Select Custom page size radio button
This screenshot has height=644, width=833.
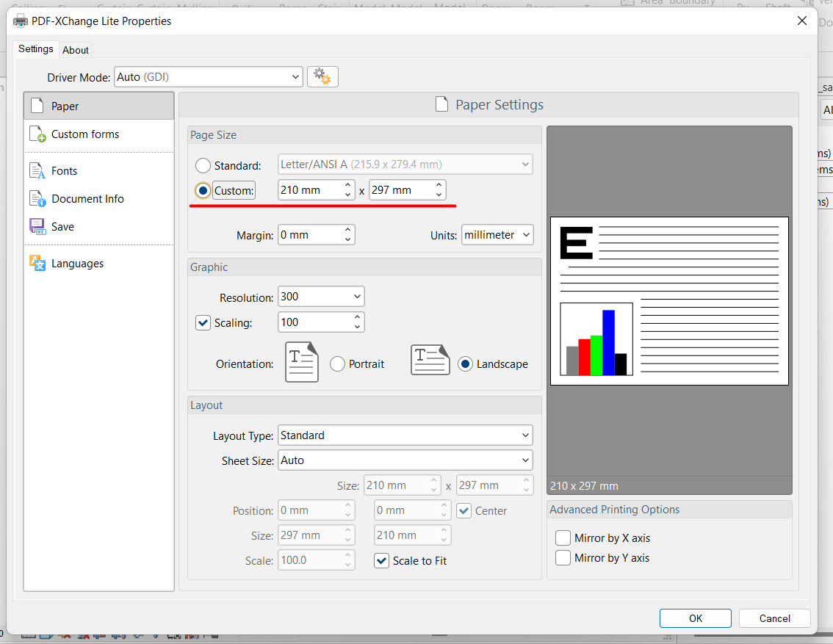point(203,190)
